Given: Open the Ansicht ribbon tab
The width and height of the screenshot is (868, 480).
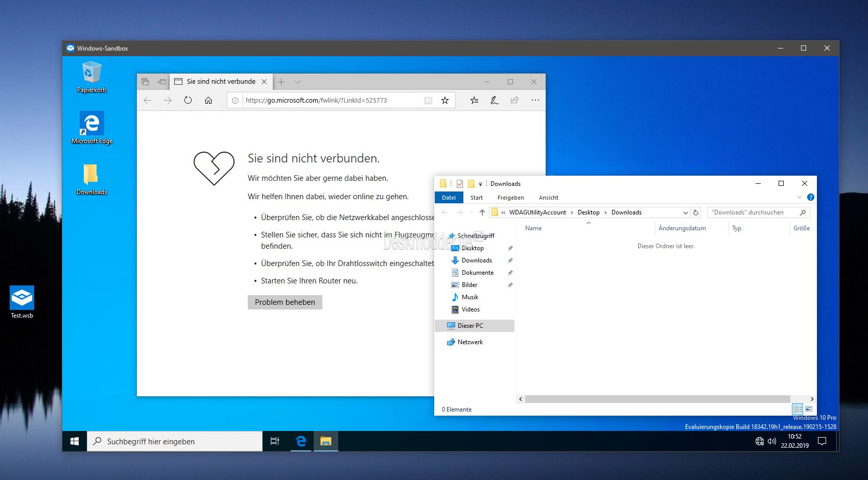Looking at the screenshot, I should [549, 198].
